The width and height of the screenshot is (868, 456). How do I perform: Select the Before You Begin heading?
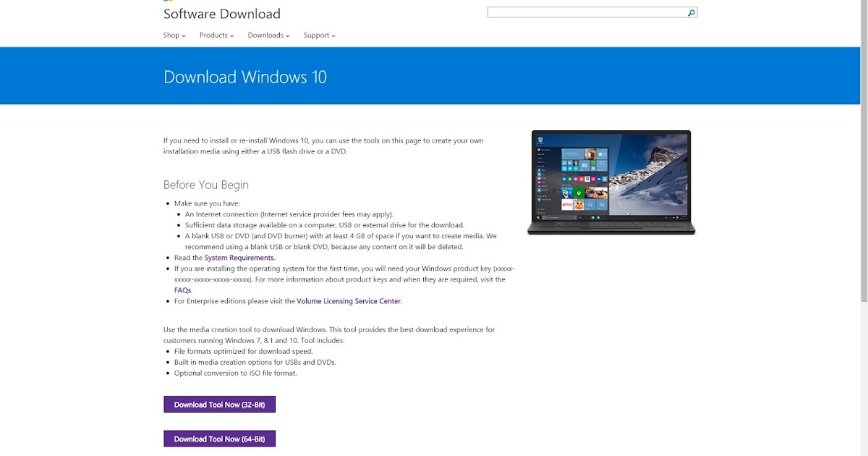(206, 185)
